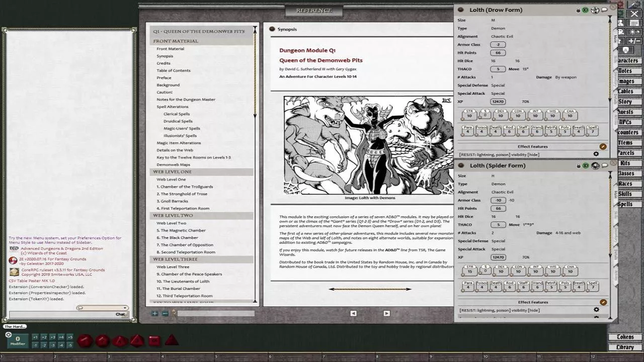
Task: Click XP 12470 field on Spider Form
Action: click(498, 257)
